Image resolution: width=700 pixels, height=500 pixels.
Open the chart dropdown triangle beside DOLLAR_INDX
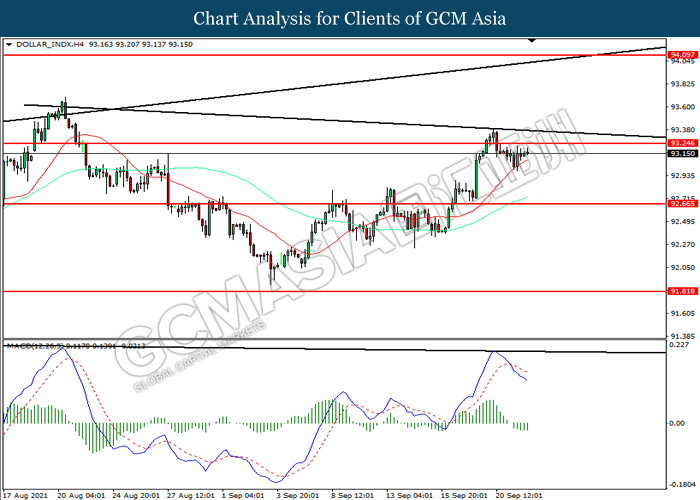coord(9,45)
